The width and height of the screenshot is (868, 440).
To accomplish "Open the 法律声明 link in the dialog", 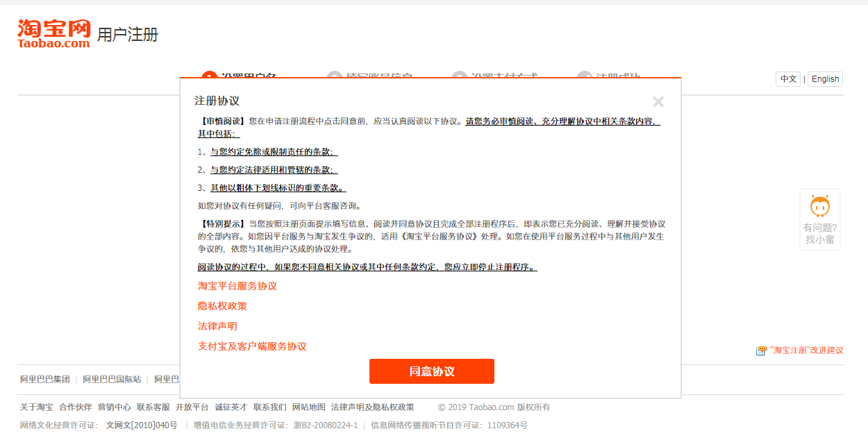I will [217, 326].
